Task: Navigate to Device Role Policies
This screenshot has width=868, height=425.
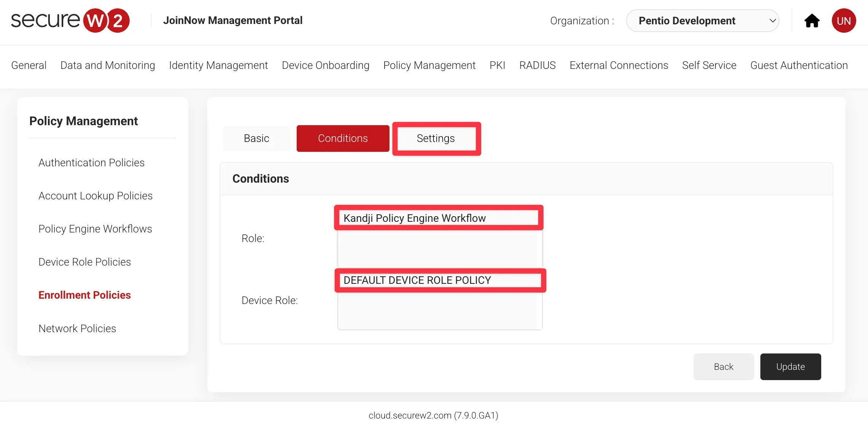Action: 84,262
